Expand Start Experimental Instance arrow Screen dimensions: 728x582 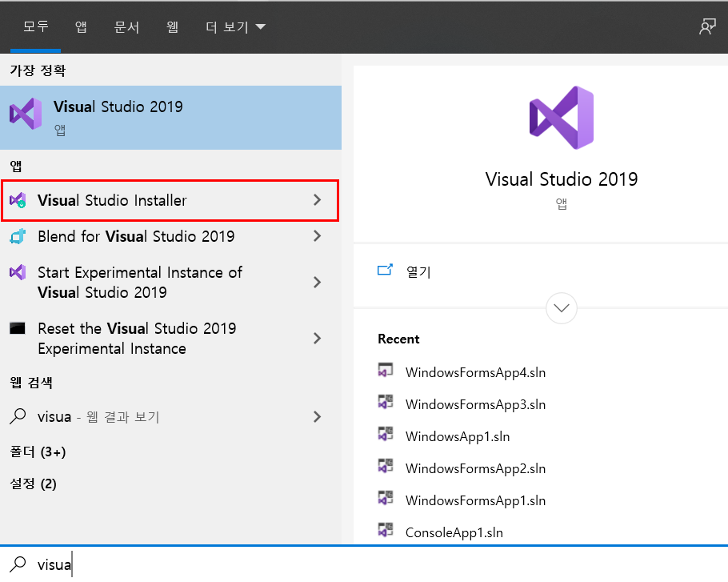pos(317,283)
